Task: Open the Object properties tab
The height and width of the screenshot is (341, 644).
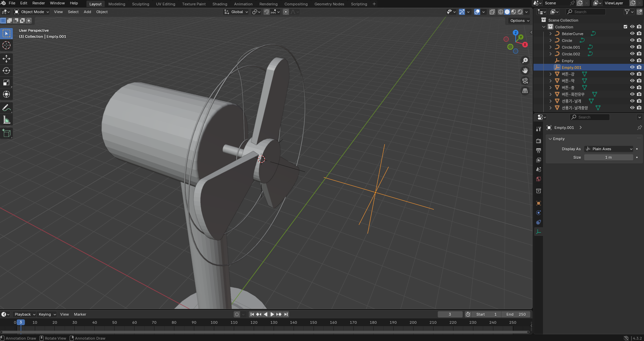Action: point(539,203)
